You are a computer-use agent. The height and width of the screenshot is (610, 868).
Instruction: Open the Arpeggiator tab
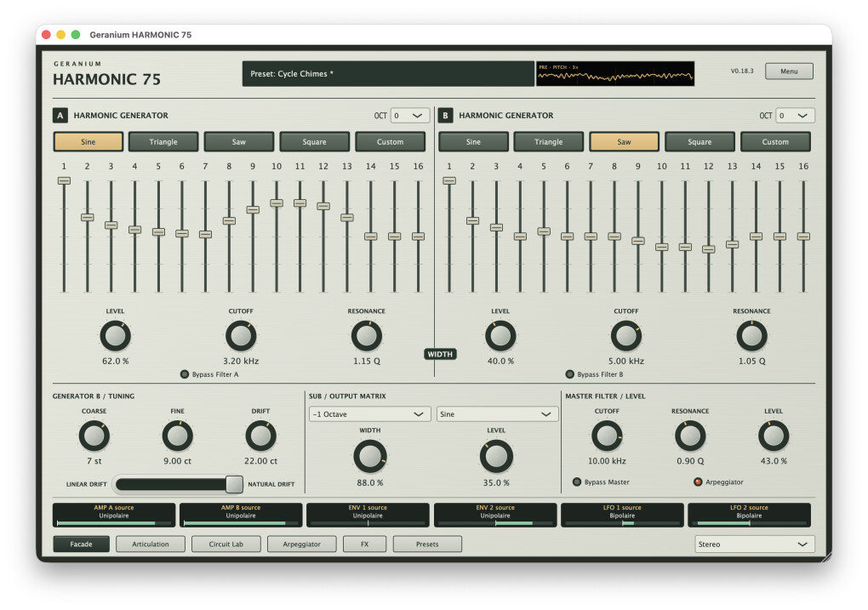click(302, 544)
